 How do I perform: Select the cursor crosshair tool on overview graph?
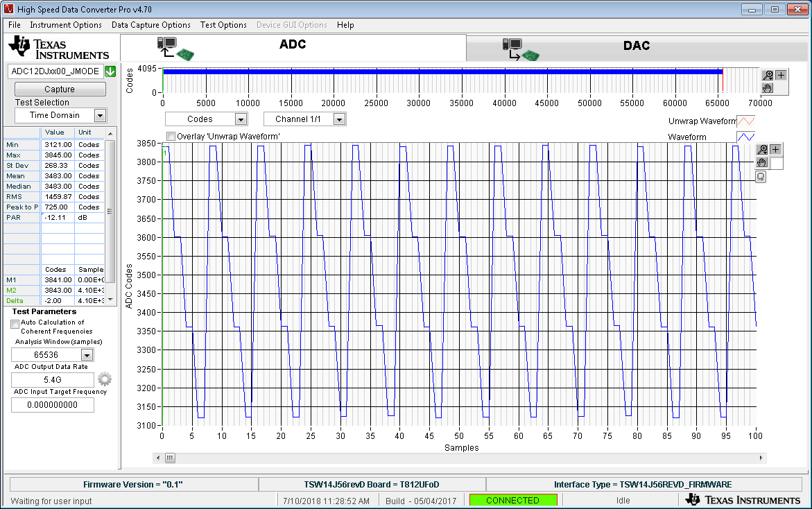point(781,75)
